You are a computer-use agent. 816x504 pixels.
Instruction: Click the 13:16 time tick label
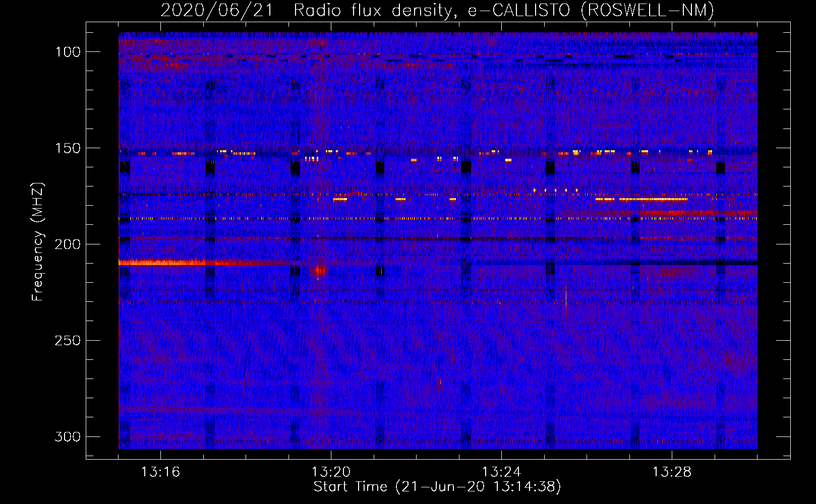coord(160,472)
